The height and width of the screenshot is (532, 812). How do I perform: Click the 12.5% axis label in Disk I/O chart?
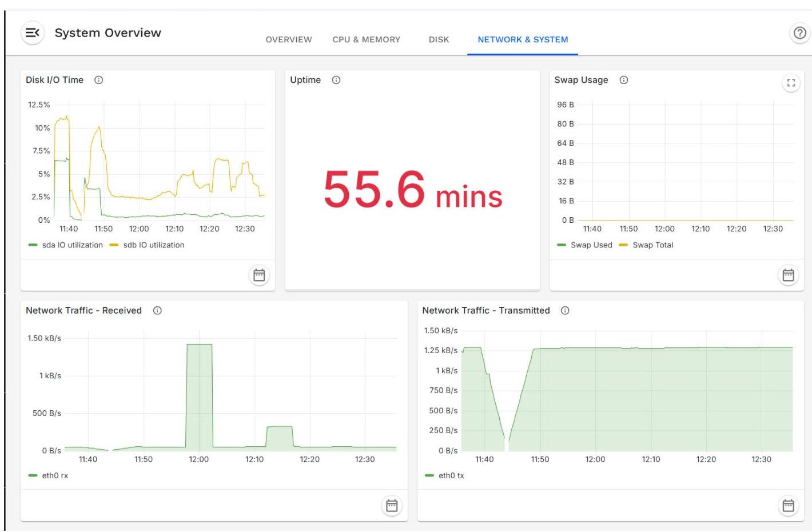39,105
